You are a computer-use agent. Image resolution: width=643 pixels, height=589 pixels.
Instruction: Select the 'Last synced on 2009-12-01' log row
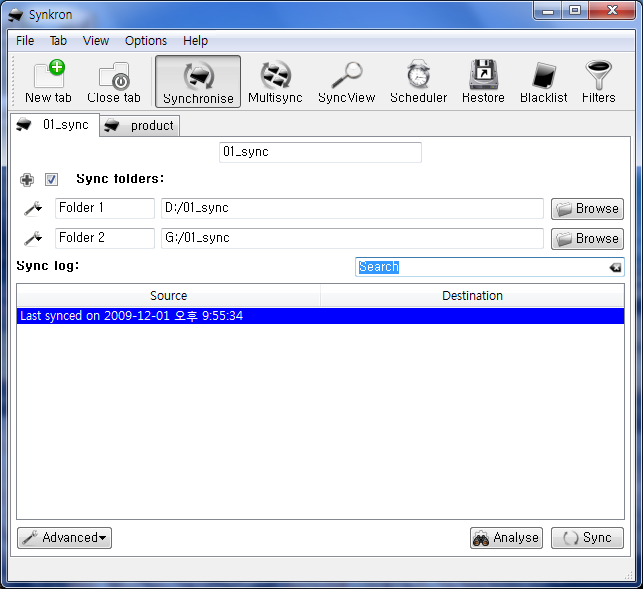click(320, 316)
